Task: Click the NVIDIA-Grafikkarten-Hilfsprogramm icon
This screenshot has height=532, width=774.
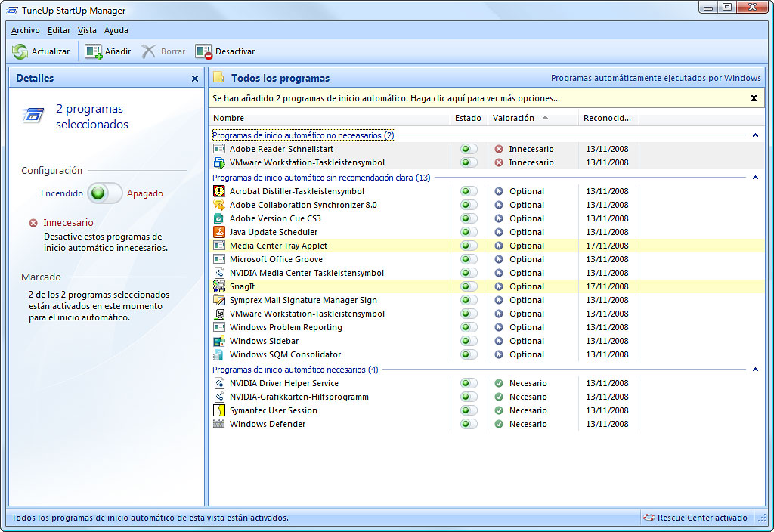Action: tap(218, 397)
